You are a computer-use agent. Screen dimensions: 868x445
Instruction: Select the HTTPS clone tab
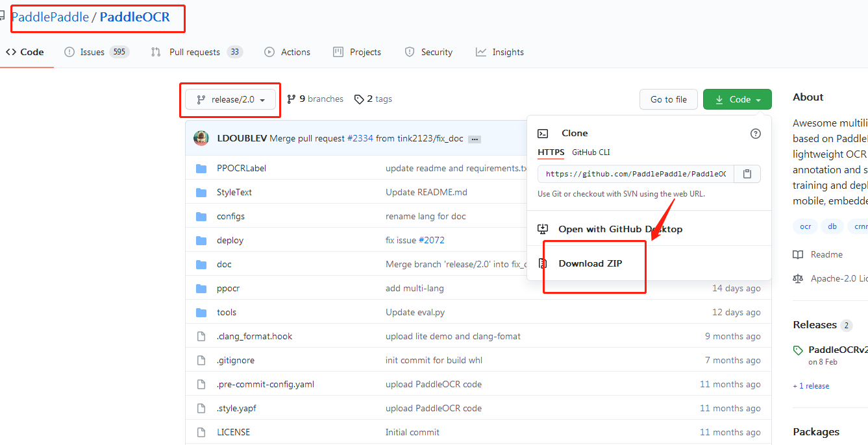tap(551, 152)
